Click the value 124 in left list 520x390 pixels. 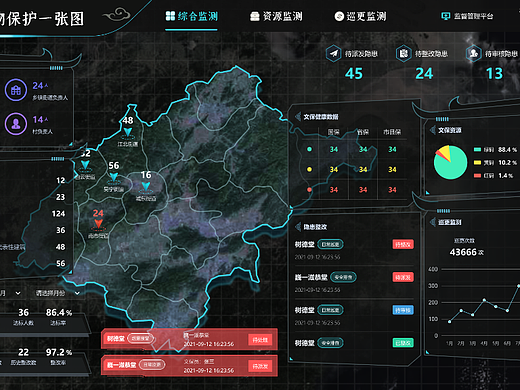pyautogui.click(x=58, y=214)
